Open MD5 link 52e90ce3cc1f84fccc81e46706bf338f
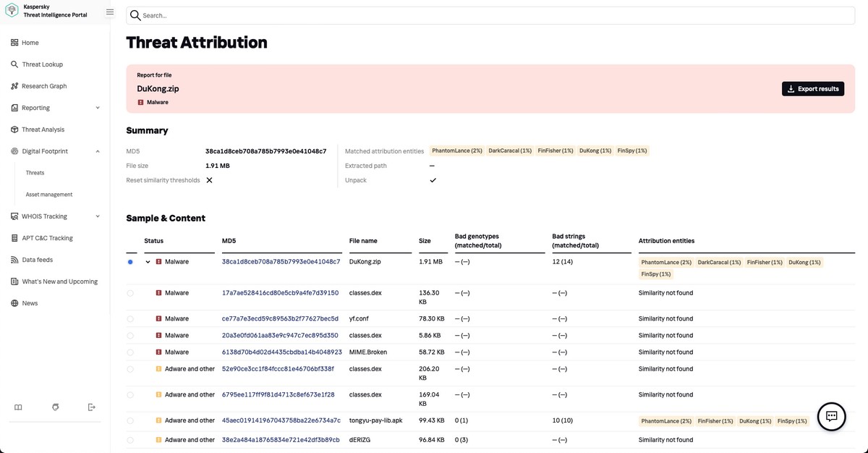Image resolution: width=868 pixels, height=453 pixels. pos(278,369)
